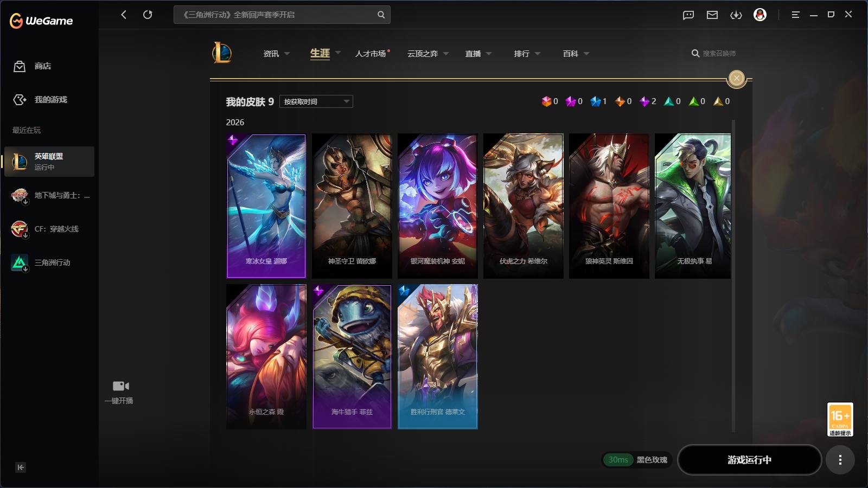Image resolution: width=868 pixels, height=488 pixels.
Task: Click the 最近在玩 section label
Action: [x=27, y=130]
